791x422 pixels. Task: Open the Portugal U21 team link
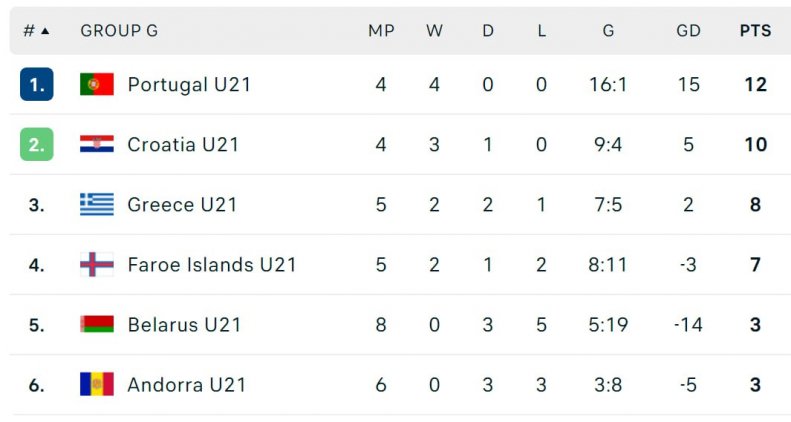coord(189,84)
